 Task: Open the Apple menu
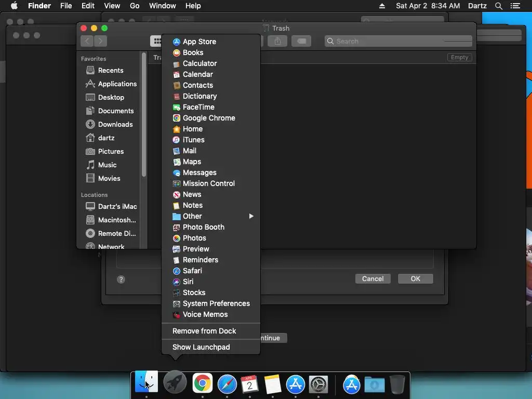click(x=14, y=6)
